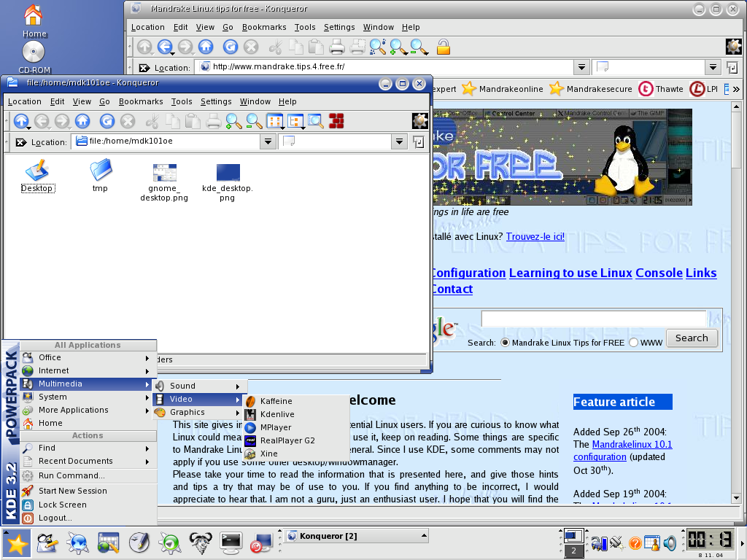Zoom out on file manager icons
747x560 pixels.
(x=254, y=122)
